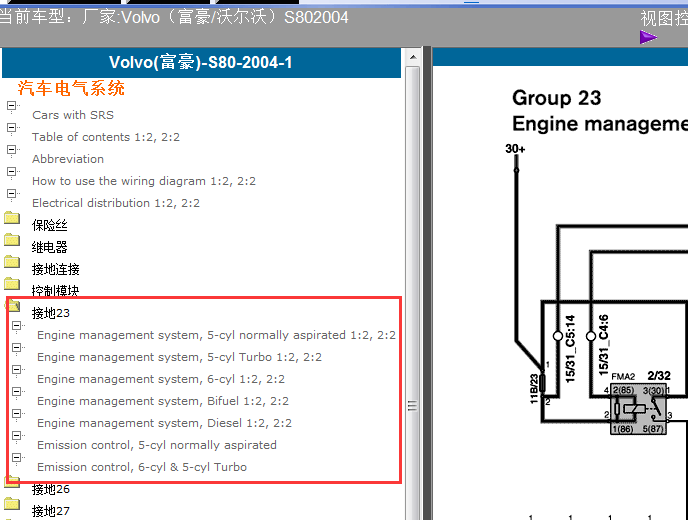Click the Volvo(富豪)-S80-2004-1 title bar
Image resolution: width=688 pixels, height=520 pixels.
point(201,62)
